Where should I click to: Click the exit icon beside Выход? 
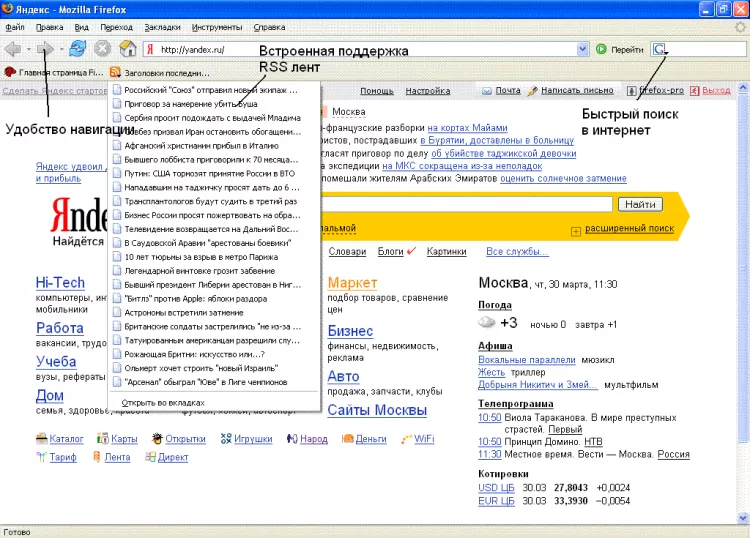(695, 90)
